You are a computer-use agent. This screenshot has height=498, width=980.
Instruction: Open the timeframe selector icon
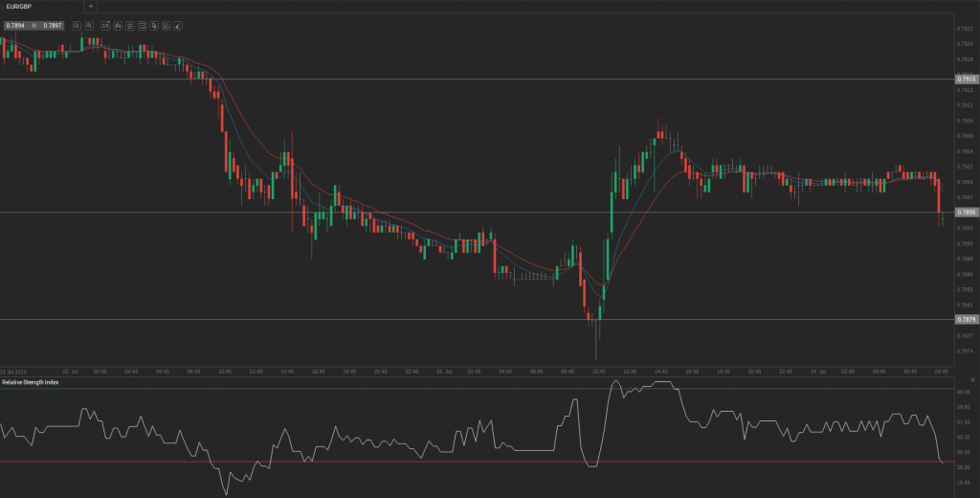pyautogui.click(x=105, y=26)
